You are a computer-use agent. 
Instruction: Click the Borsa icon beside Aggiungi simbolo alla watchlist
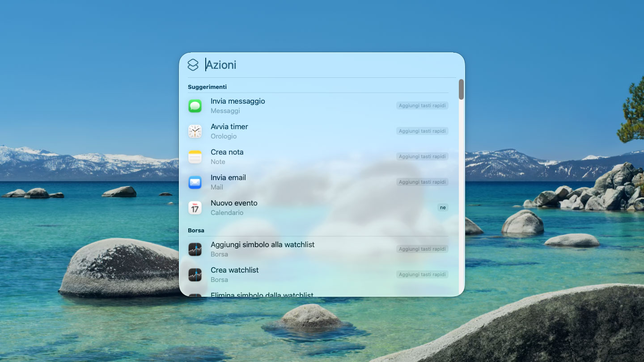click(195, 249)
